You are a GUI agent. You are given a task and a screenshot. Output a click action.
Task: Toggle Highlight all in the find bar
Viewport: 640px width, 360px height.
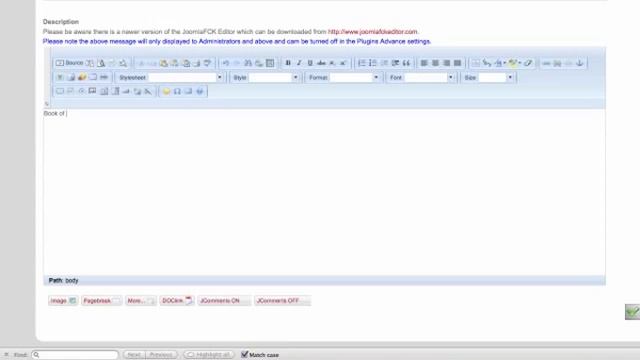point(209,355)
